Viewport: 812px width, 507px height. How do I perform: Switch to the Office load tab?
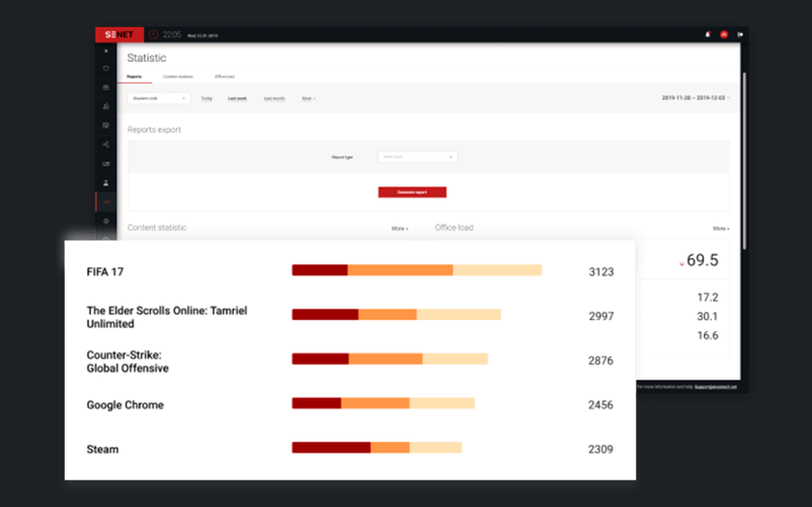pyautogui.click(x=224, y=76)
